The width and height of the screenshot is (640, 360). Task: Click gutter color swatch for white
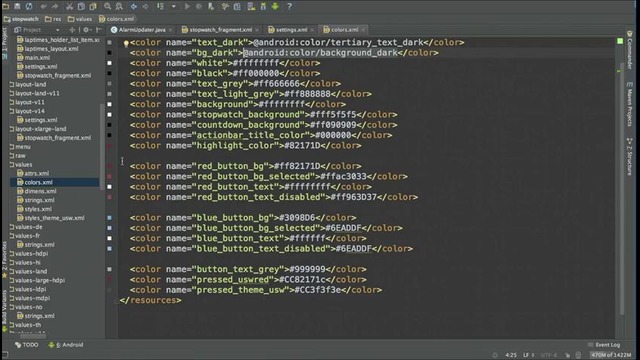(x=109, y=63)
